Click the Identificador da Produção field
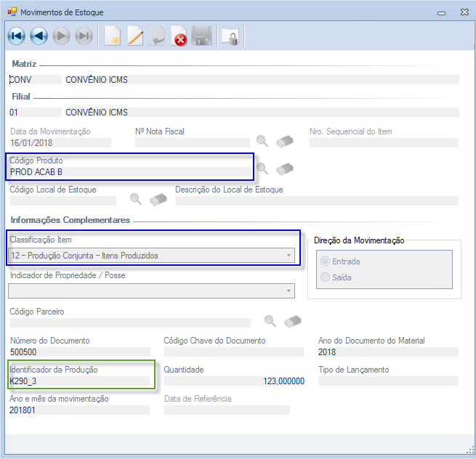 tap(78, 381)
